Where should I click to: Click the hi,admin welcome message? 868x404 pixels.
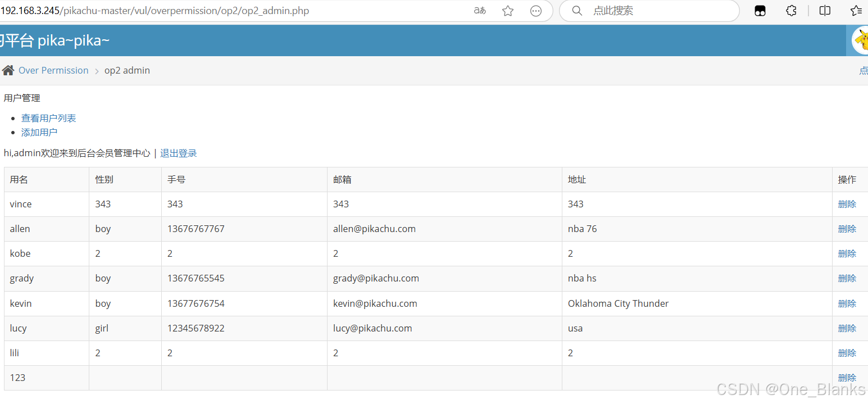pyautogui.click(x=77, y=153)
